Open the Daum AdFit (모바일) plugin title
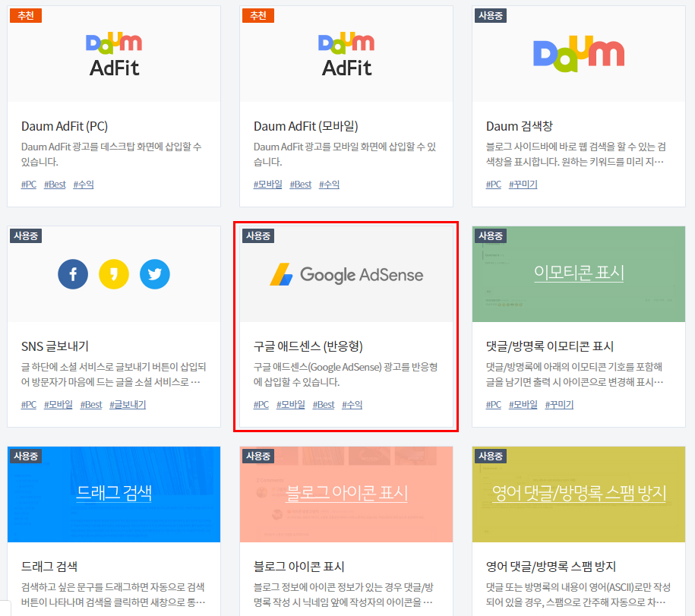Image resolution: width=695 pixels, height=616 pixels. coord(306,126)
